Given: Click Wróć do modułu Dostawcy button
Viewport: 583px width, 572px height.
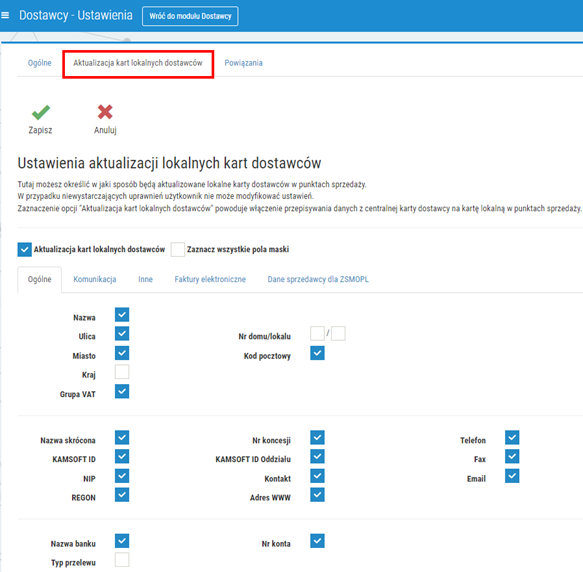Looking at the screenshot, I should [x=190, y=16].
